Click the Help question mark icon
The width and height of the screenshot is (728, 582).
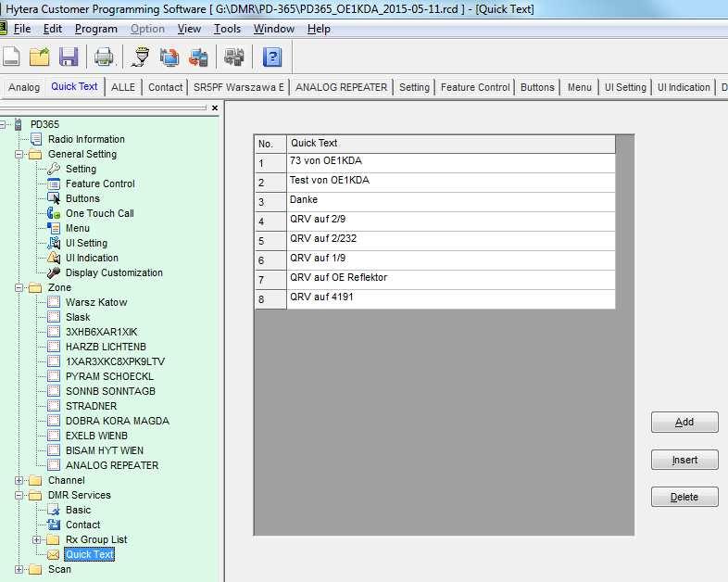click(x=272, y=57)
